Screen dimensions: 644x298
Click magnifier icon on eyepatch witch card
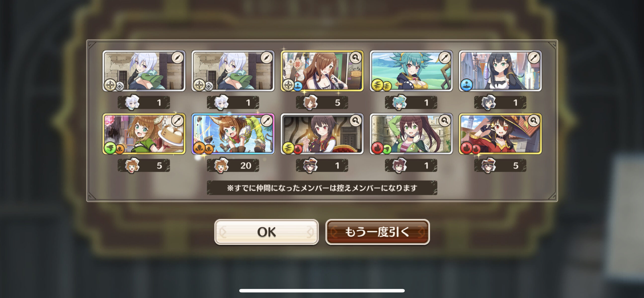534,121
